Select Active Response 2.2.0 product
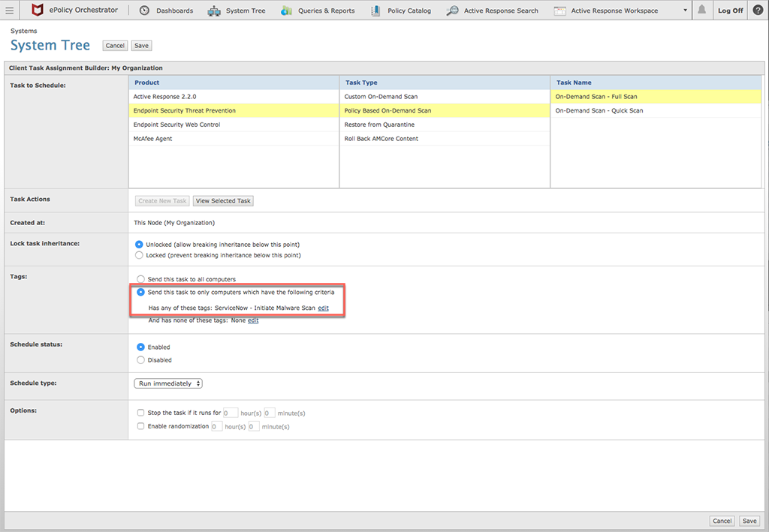The height and width of the screenshot is (532, 769). pyautogui.click(x=234, y=97)
